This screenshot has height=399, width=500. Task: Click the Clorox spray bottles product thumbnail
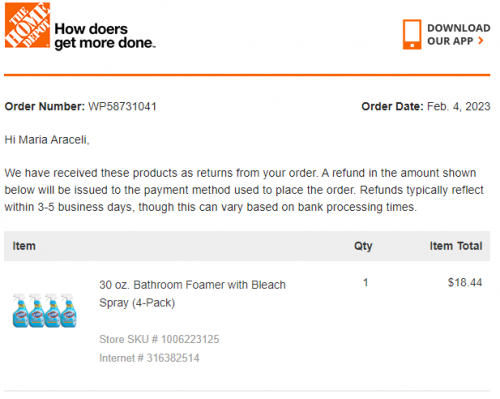pyautogui.click(x=45, y=310)
